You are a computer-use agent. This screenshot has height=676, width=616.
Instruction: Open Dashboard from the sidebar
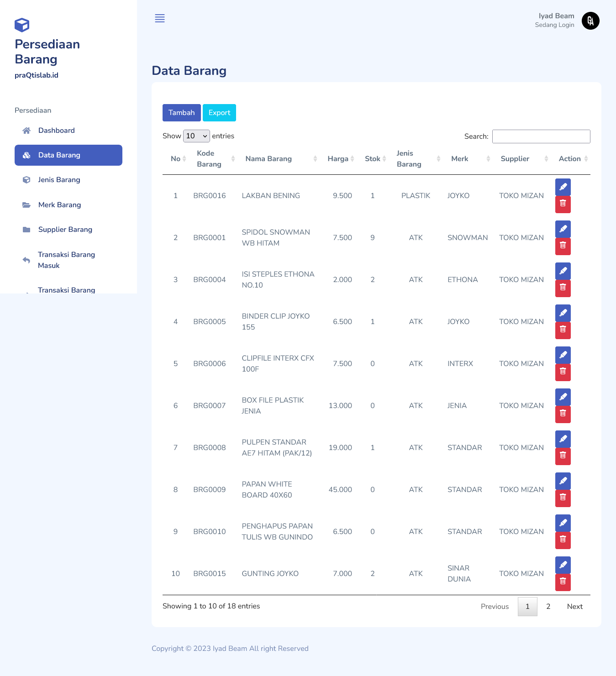click(x=57, y=131)
